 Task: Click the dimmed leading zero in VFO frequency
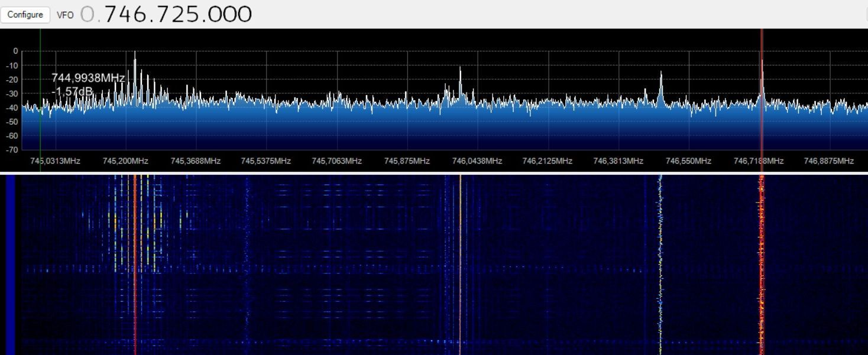point(87,14)
